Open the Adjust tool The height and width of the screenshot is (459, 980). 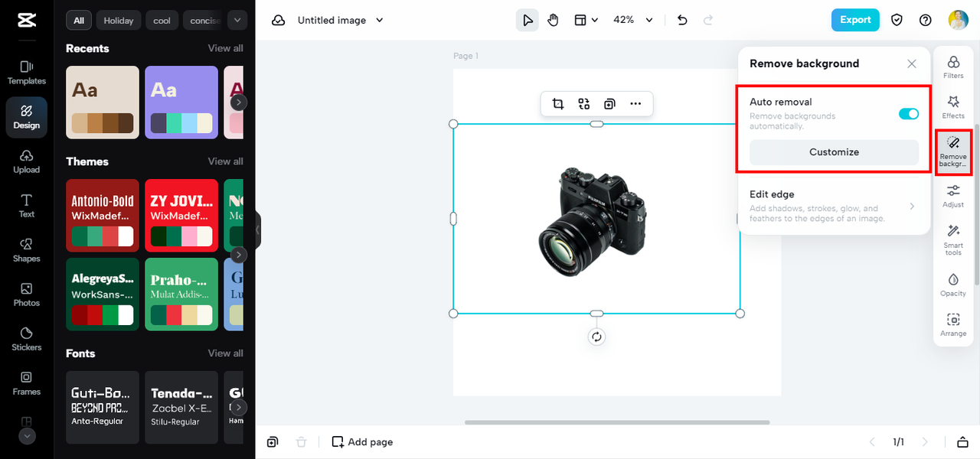click(953, 196)
